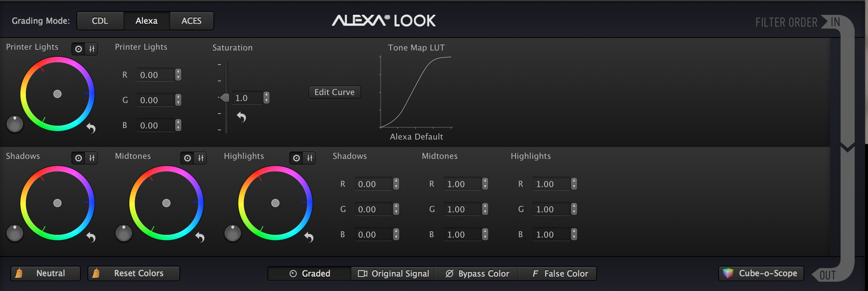The image size is (868, 291).
Task: Click Printer Lights R value stepper
Action: 178,75
